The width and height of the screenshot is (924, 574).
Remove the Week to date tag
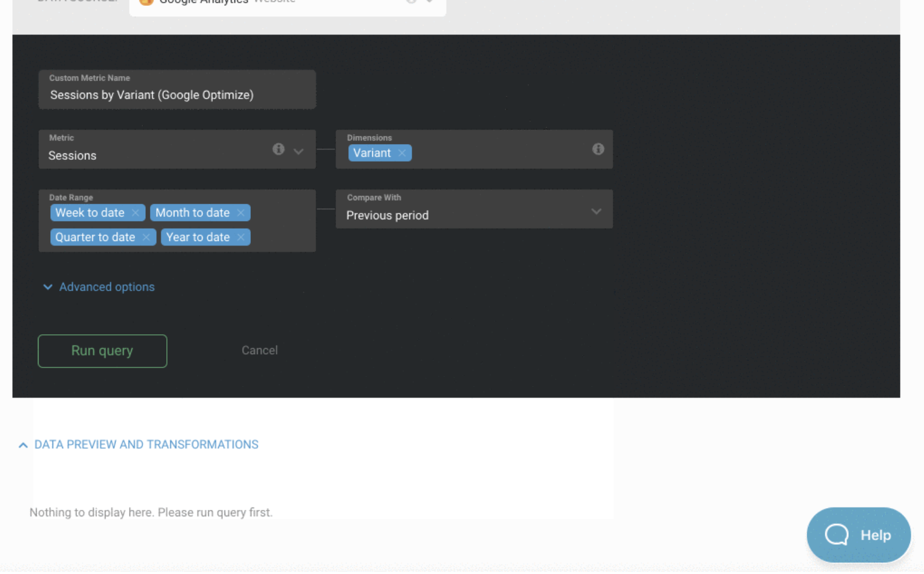[x=135, y=213]
